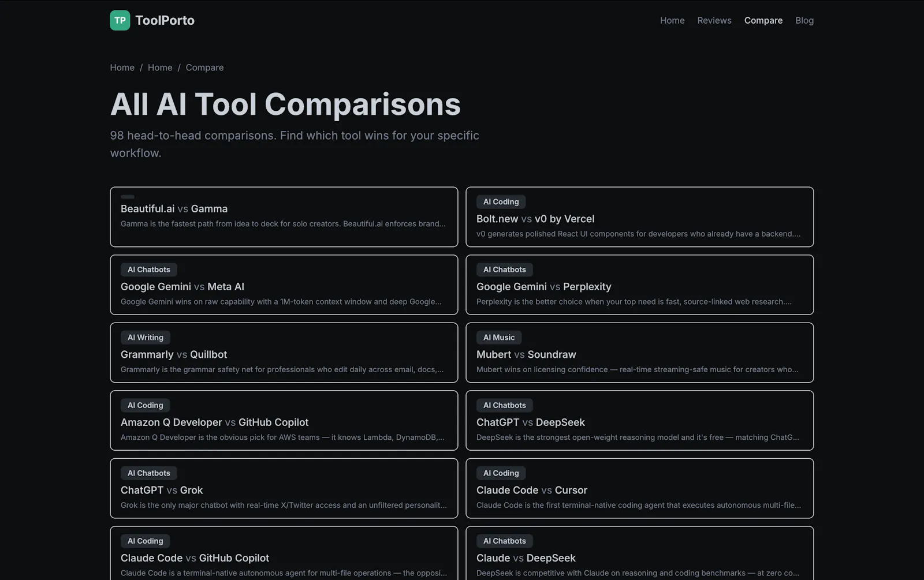Viewport: 924px width, 580px height.
Task: Open Claude Code vs Cursor comparison
Action: [640, 488]
